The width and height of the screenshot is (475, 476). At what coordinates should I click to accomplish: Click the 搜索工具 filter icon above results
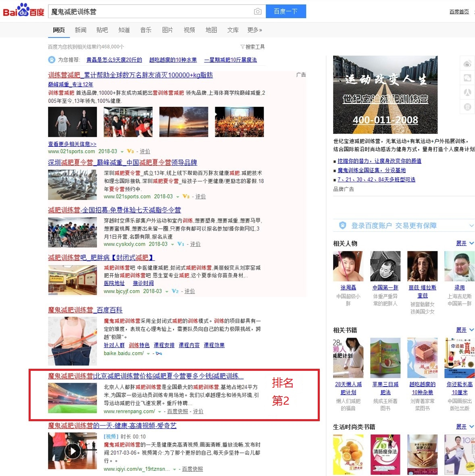[x=242, y=47]
